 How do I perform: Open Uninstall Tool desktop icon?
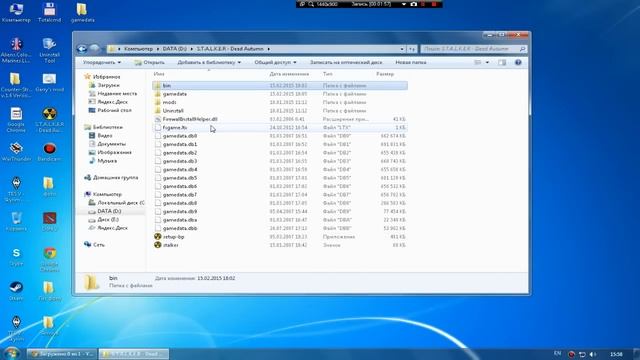click(x=49, y=50)
